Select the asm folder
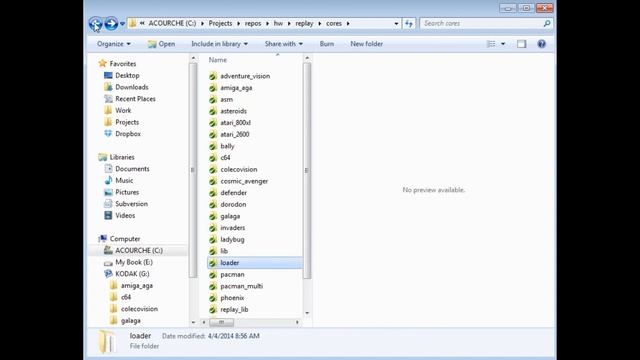Viewport: 640px width, 360px height. click(227, 99)
